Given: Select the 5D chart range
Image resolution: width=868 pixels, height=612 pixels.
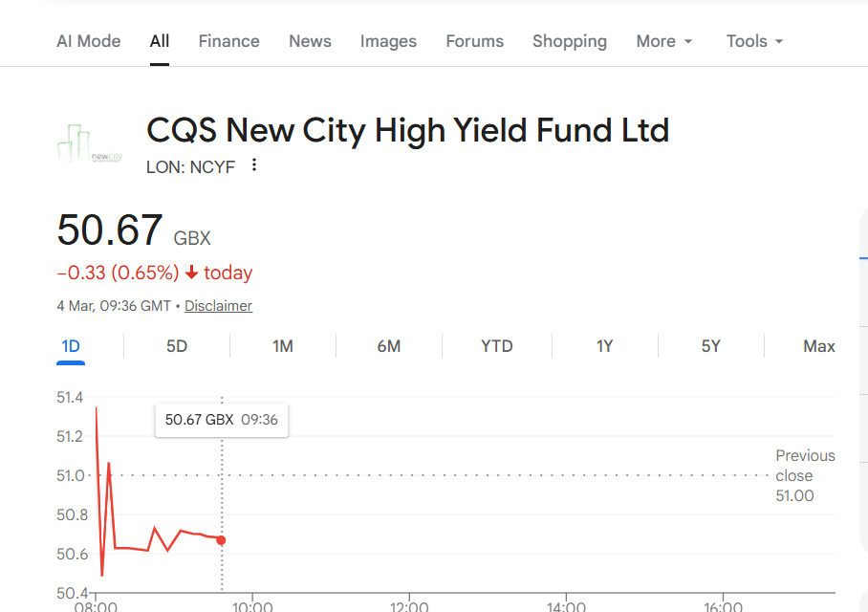Looking at the screenshot, I should (x=177, y=346).
